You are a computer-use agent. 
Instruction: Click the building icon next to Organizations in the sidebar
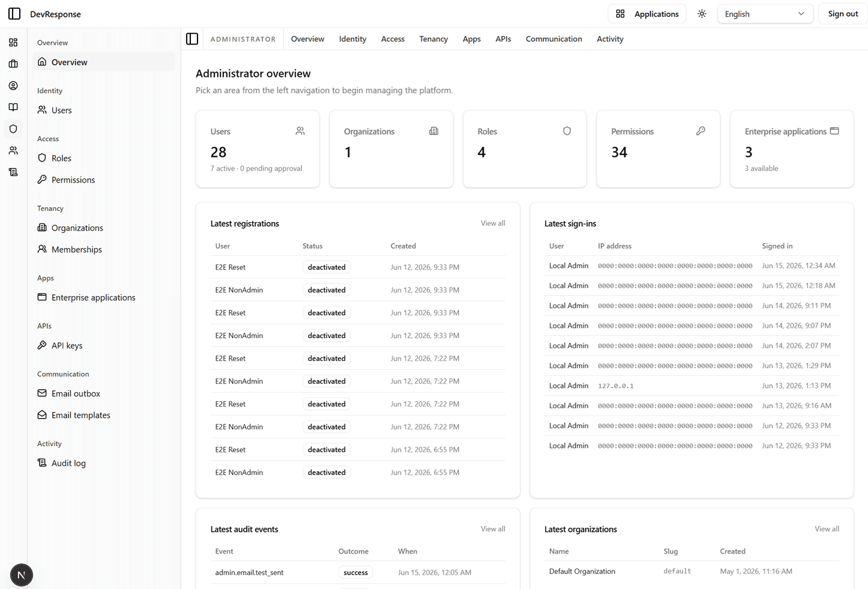pos(42,228)
